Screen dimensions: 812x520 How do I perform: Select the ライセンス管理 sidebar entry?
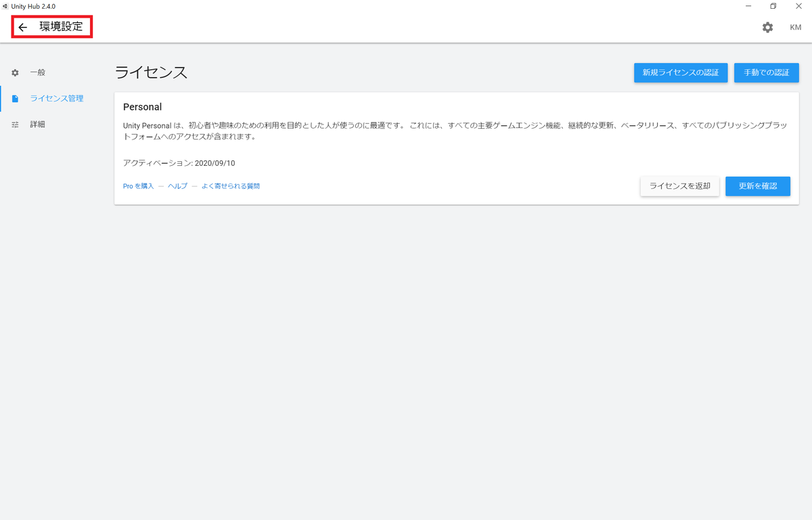pyautogui.click(x=56, y=98)
